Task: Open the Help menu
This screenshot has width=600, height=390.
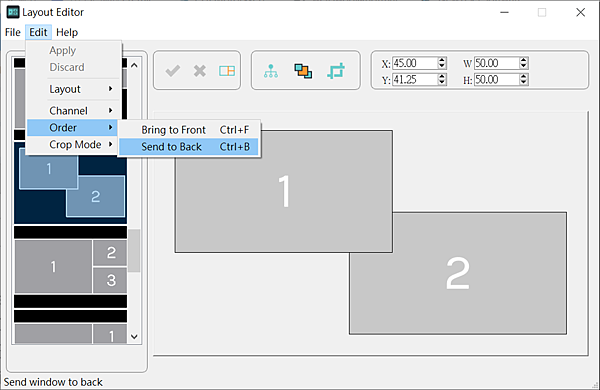Action: point(67,32)
